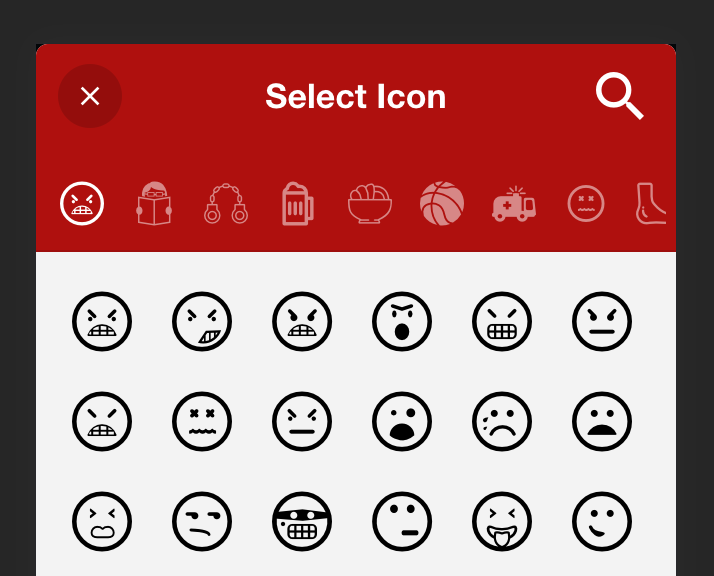Open the handcuffs category tab
The height and width of the screenshot is (576, 714).
coord(226,204)
